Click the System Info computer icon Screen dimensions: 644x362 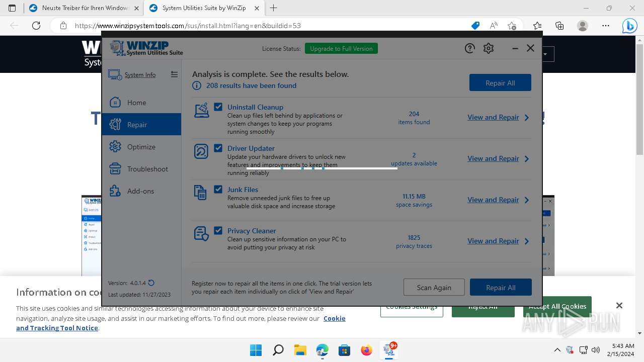tap(115, 75)
